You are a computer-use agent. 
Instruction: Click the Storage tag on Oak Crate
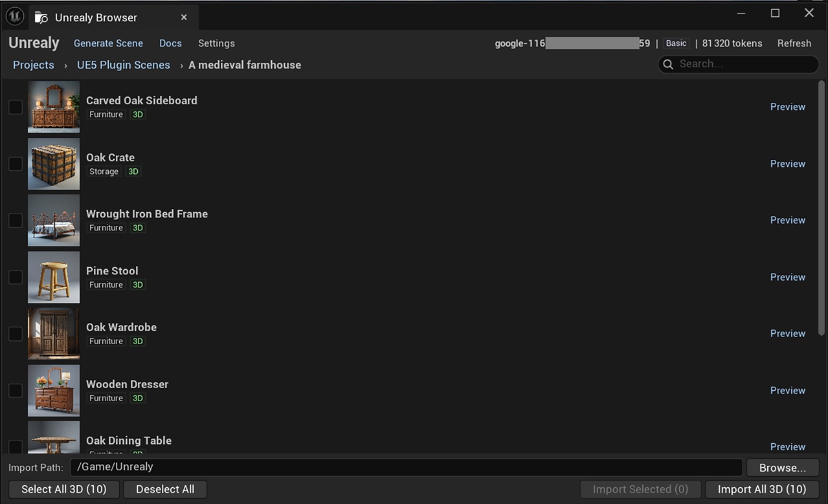[104, 171]
